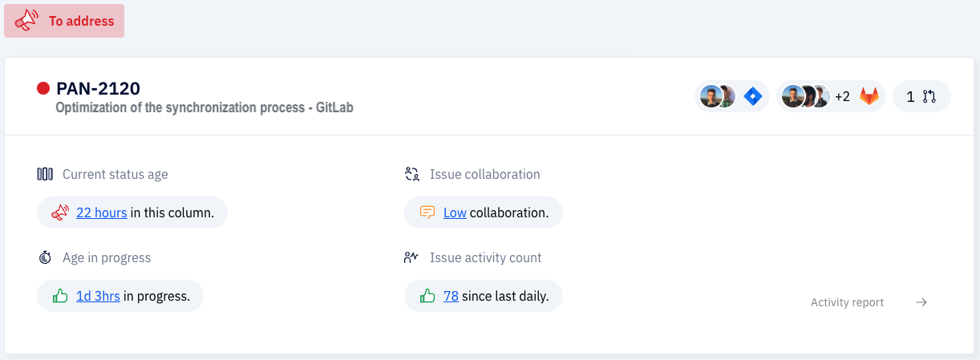
Task: Click the orange comment icon beside Low
Action: [x=428, y=212]
